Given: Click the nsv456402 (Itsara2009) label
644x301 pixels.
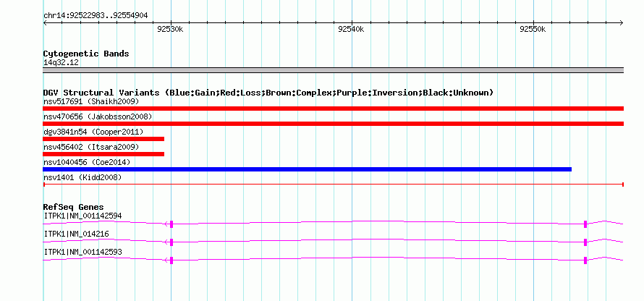Looking at the screenshot, I should (91, 147).
